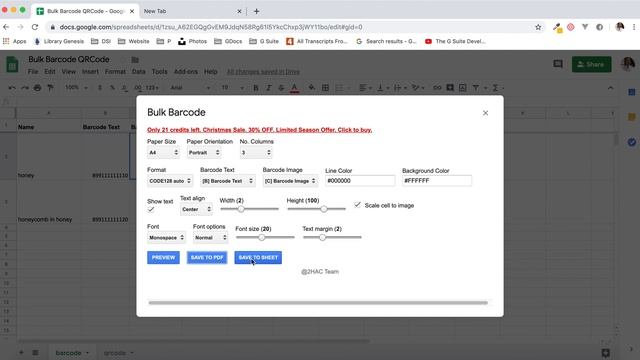Click the italic icon
Screen dimensions: 640x360
pyautogui.click(x=268, y=88)
